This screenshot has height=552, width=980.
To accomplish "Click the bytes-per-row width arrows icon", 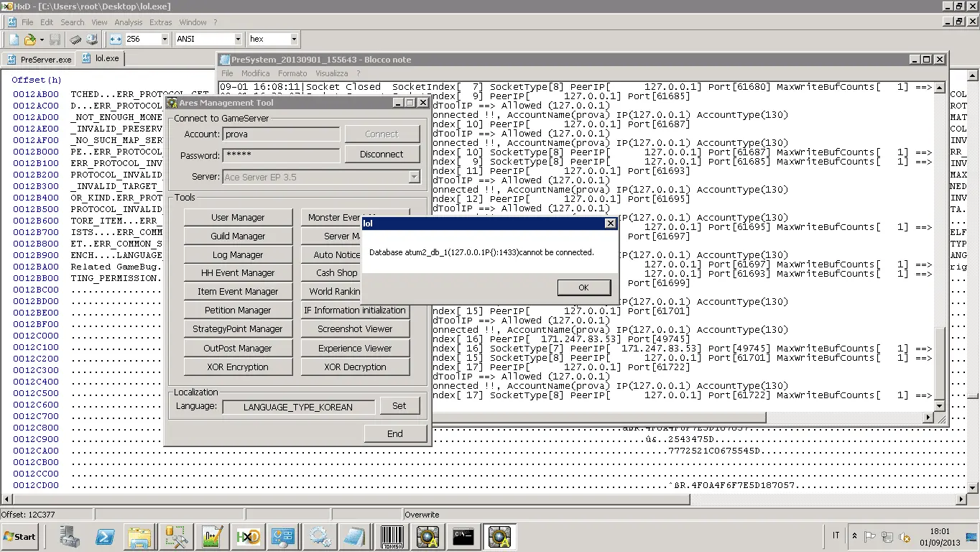I will click(x=116, y=39).
